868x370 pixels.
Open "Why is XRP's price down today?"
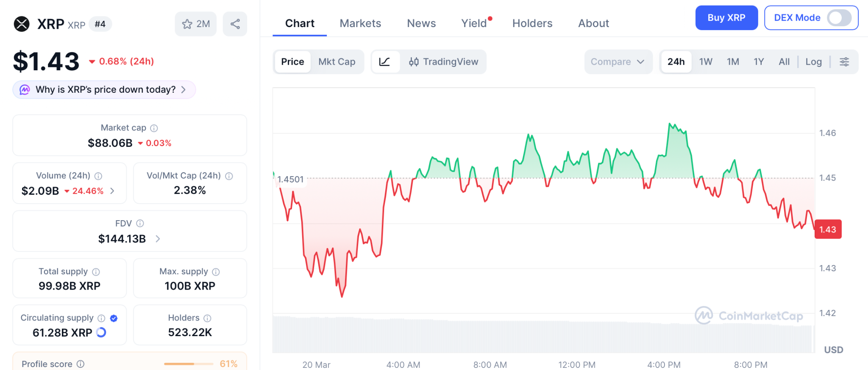tap(105, 90)
